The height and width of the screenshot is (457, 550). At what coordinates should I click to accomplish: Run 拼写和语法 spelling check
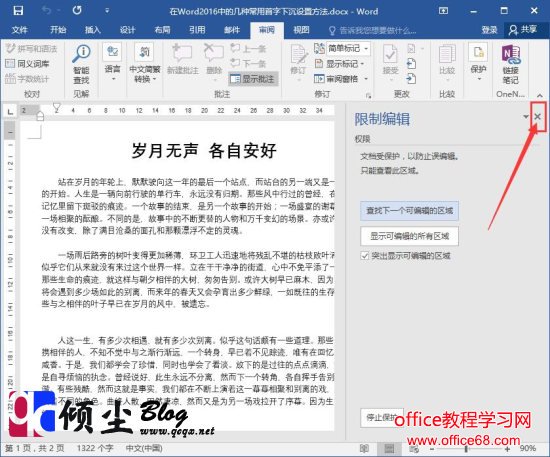point(32,49)
